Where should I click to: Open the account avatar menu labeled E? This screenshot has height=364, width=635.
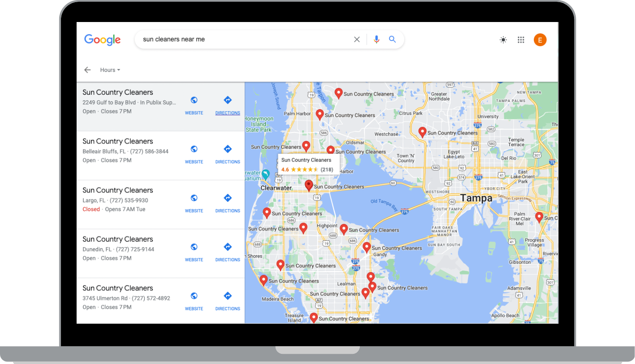tap(540, 39)
